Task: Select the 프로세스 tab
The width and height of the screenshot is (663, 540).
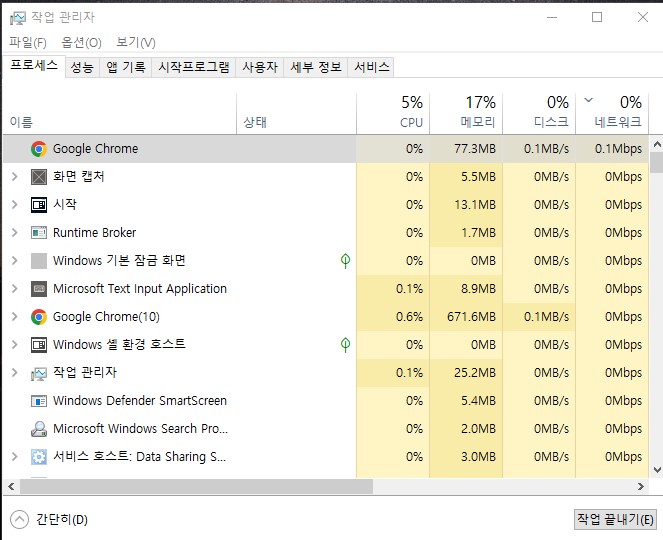Action: (x=34, y=66)
